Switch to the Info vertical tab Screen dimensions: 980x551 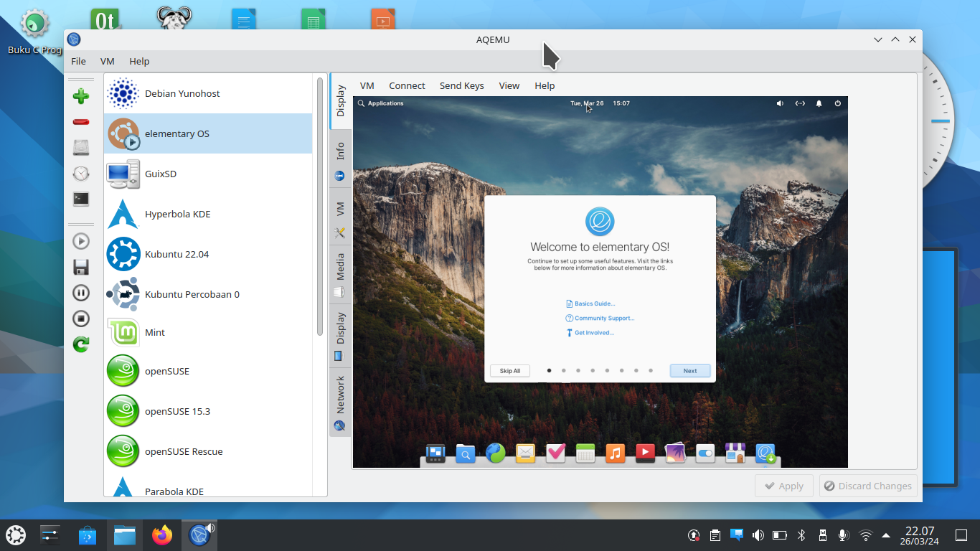click(x=340, y=159)
